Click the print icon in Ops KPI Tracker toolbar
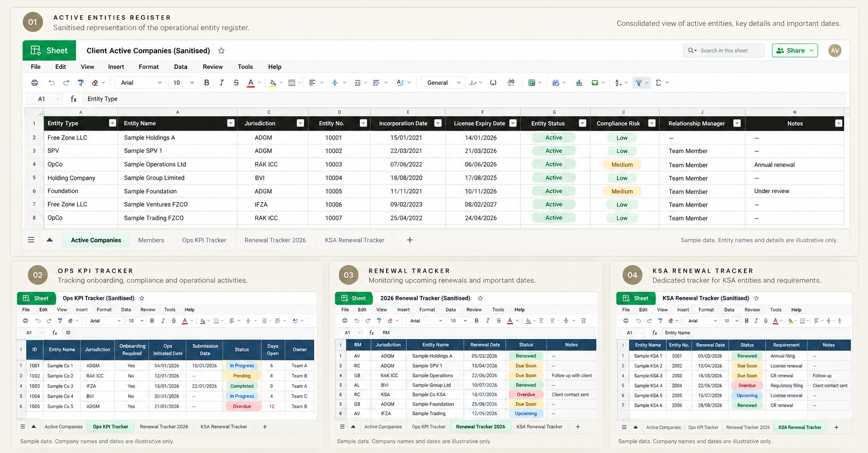 click(26, 321)
